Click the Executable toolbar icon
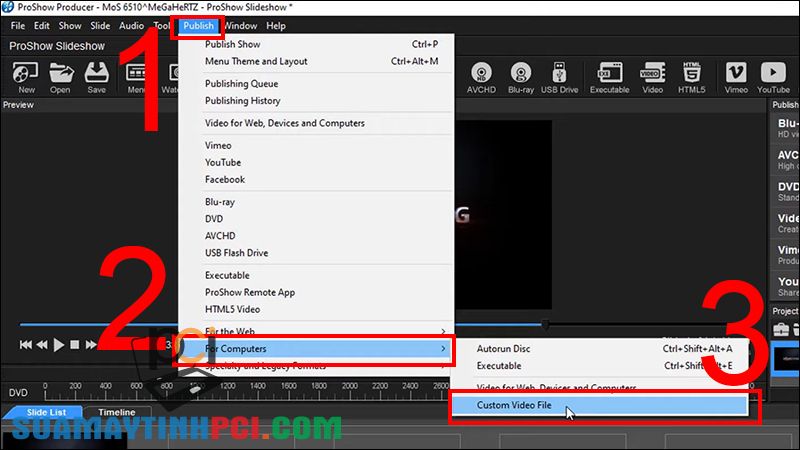Viewport: 800px width, 450px height. 610,77
